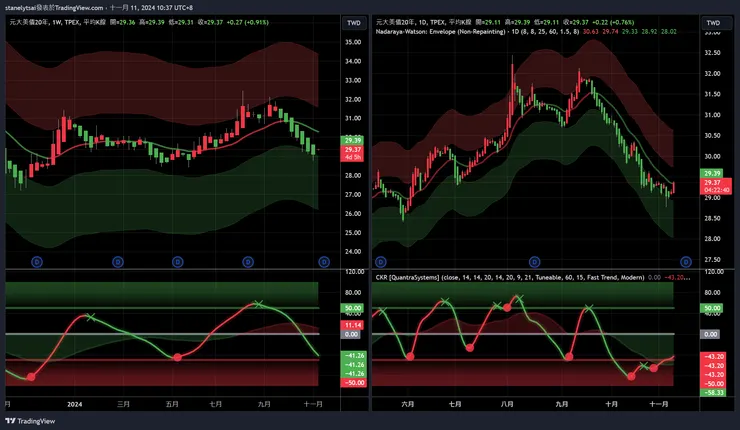
Task: Click the 五月 label on weekly time axis
Action: coord(172,404)
